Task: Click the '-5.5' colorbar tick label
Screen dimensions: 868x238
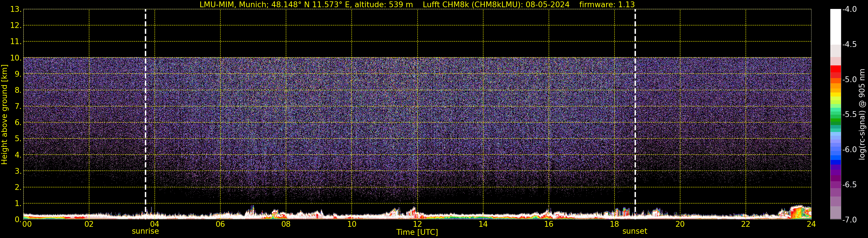Action: coord(849,115)
